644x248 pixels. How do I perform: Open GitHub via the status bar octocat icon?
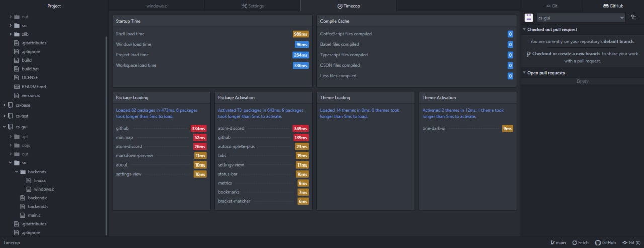[x=598, y=243]
